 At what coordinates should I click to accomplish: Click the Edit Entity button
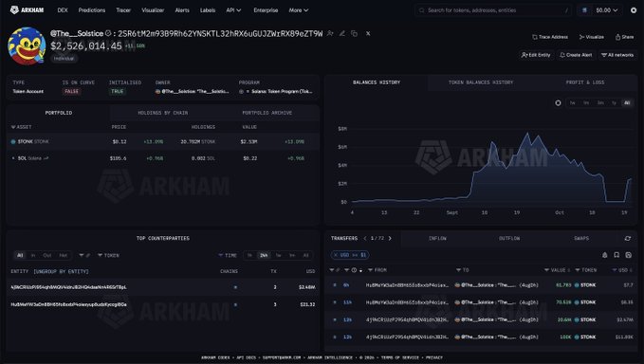click(536, 55)
